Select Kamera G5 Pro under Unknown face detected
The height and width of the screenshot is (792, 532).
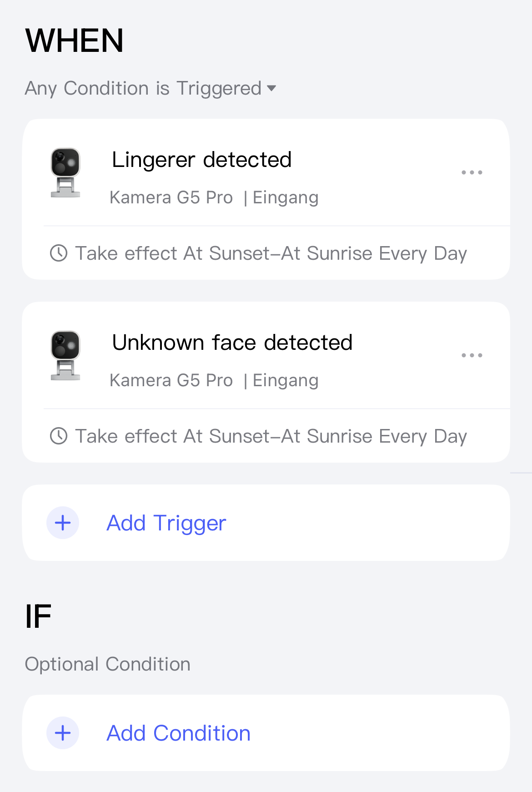point(171,380)
